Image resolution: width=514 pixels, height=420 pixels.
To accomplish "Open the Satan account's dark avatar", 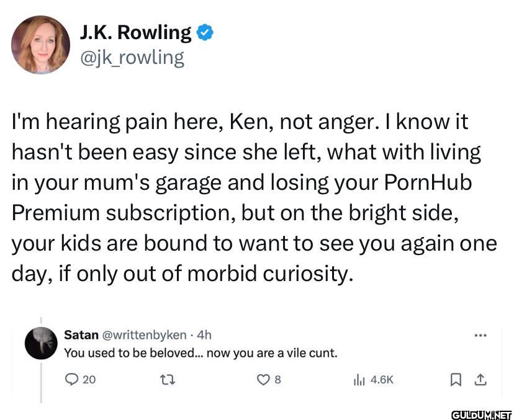I will (x=42, y=343).
